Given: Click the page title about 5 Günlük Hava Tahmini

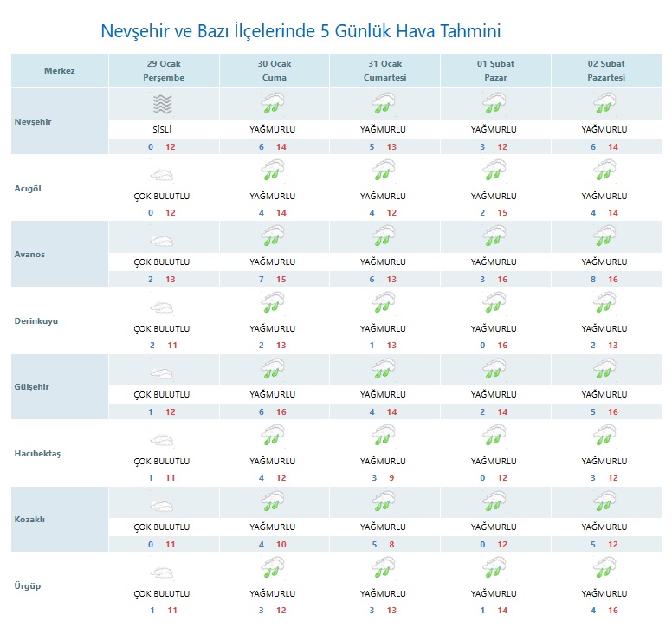Looking at the screenshot, I should coord(300,32).
